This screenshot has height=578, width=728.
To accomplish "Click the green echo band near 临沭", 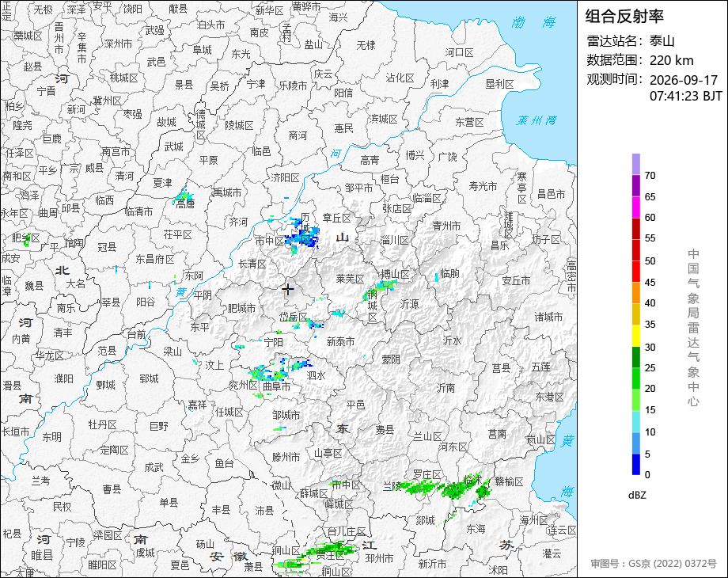I will pos(444,489).
